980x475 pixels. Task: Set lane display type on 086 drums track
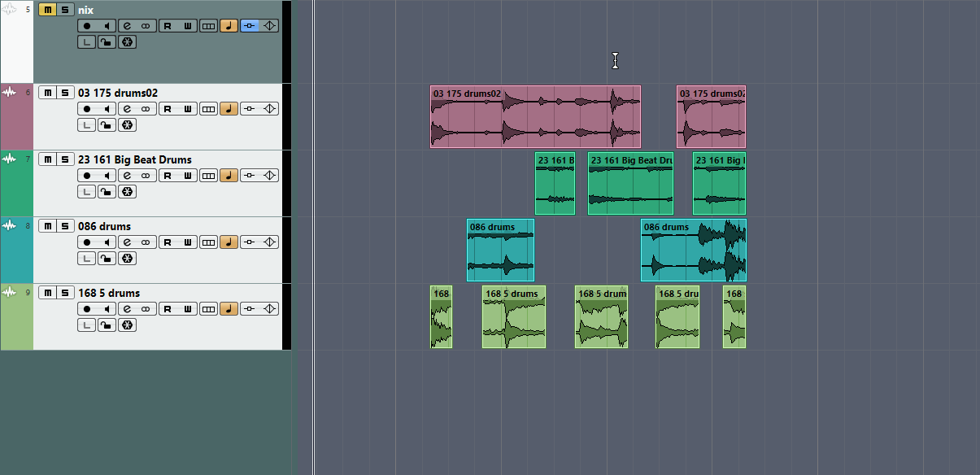(87, 258)
